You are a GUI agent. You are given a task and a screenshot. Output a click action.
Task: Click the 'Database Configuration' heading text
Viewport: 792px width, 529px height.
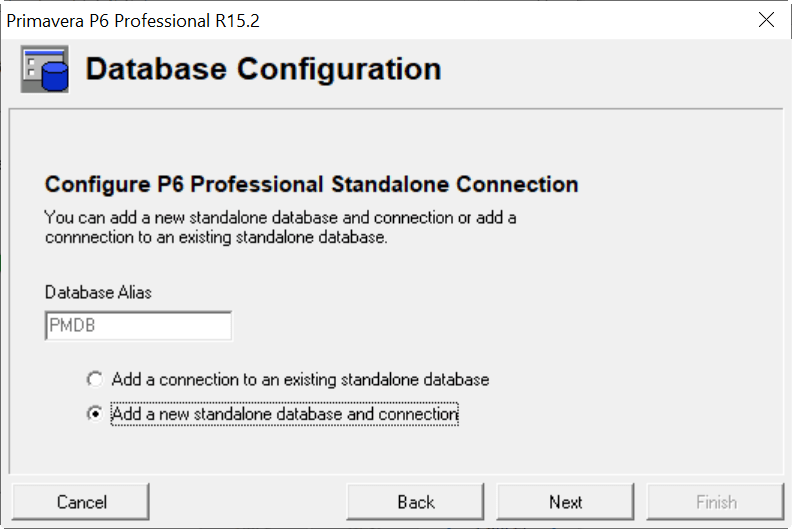[x=263, y=69]
